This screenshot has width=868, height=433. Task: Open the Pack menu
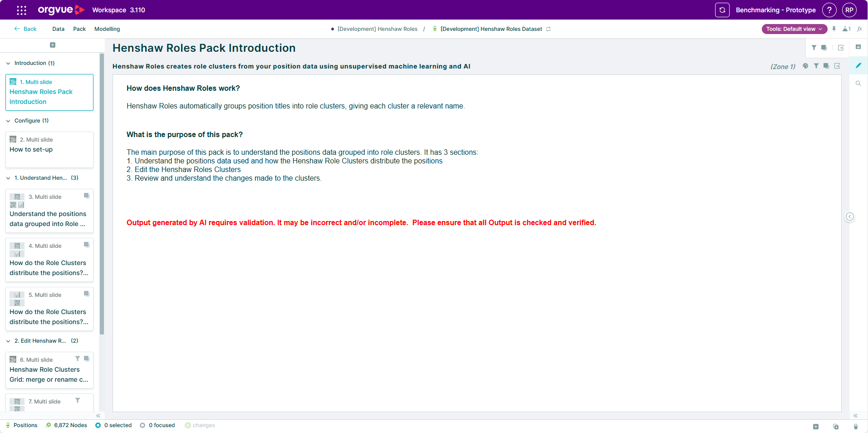(79, 29)
